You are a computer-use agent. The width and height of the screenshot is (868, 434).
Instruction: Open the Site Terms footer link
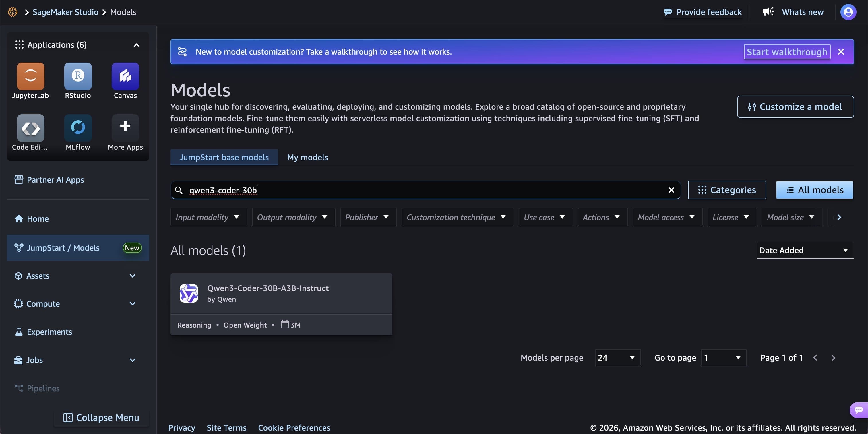226,428
